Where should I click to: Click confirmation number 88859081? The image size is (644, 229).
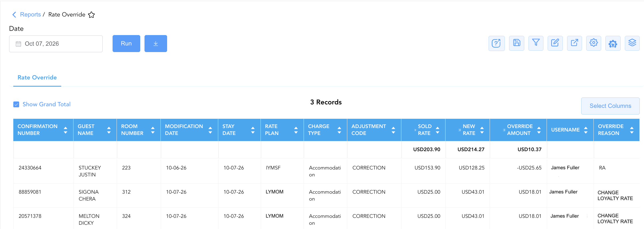point(30,192)
